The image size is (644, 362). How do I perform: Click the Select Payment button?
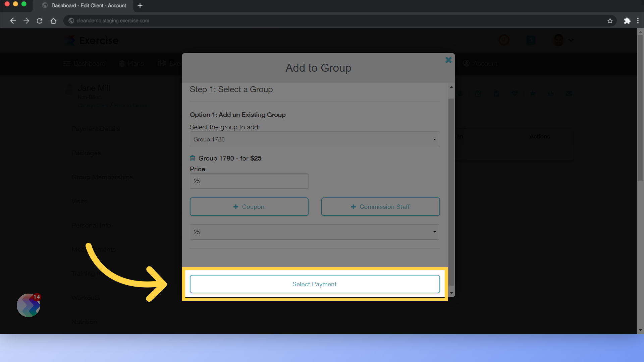[315, 284]
